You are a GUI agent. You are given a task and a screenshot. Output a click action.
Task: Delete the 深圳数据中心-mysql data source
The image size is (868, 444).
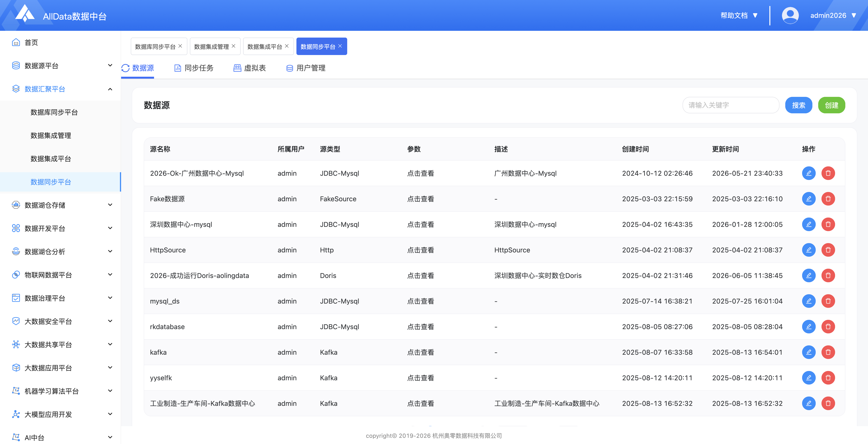[x=828, y=224]
